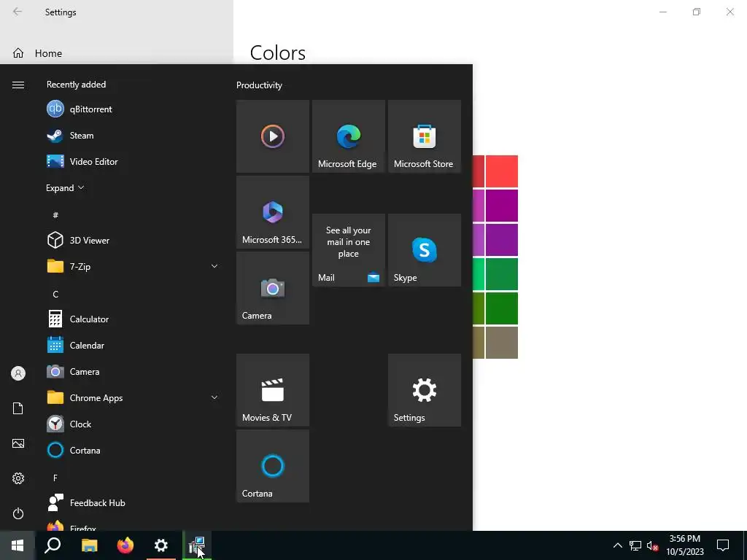Open the Settings tile
The image size is (747, 560).
pos(425,390)
